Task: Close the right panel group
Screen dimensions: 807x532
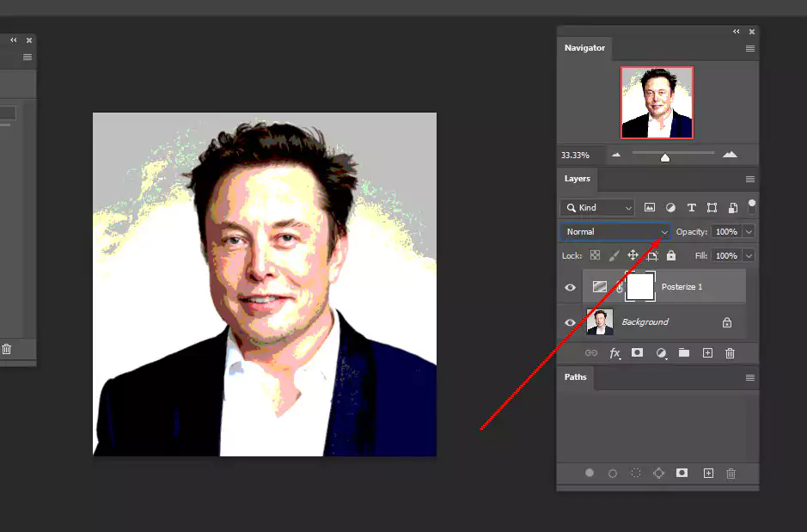Action: 752,32
